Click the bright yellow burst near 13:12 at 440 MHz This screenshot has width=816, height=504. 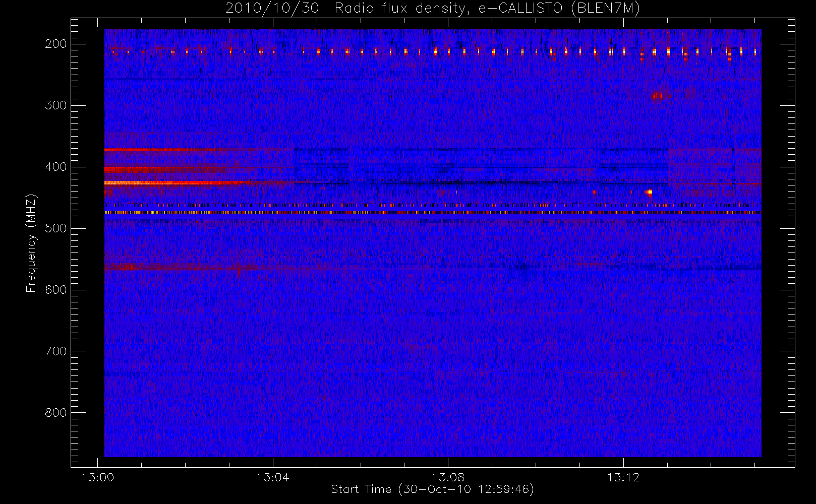(x=649, y=192)
